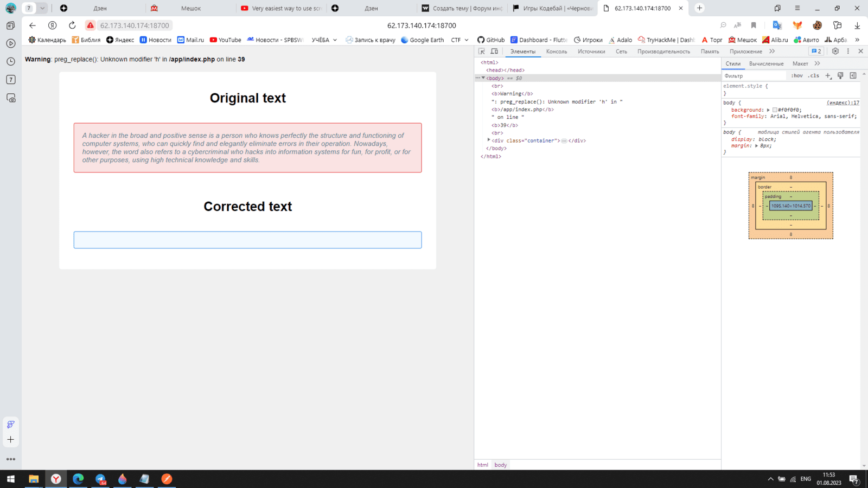Zoom out using magnifier icon in address bar
868x488 pixels.
723,25
